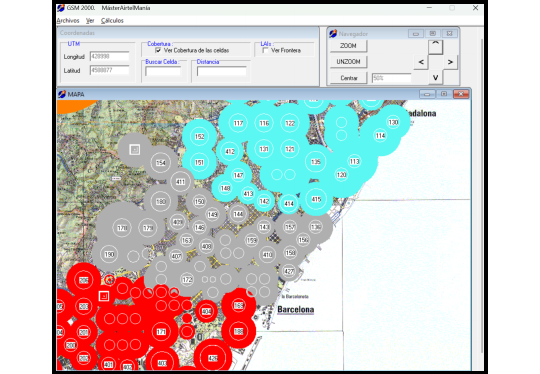
Task: Click the Buscar Celda input field
Action: (163, 71)
